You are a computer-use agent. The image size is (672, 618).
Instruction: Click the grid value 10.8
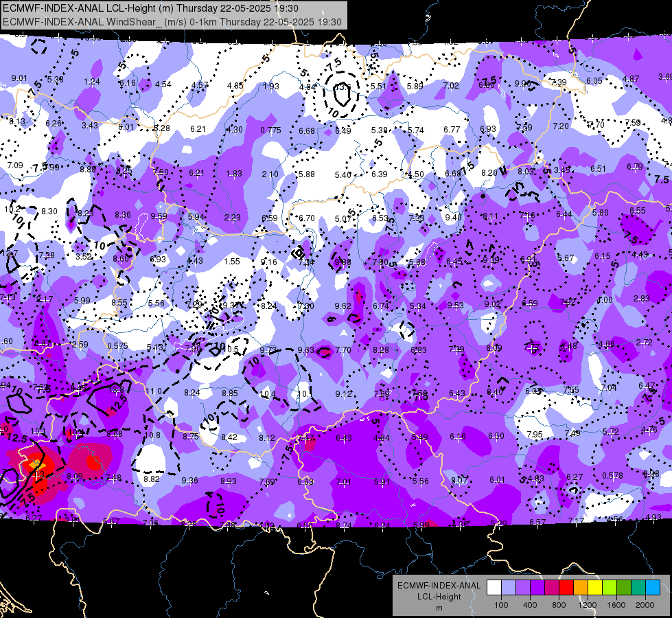click(152, 435)
